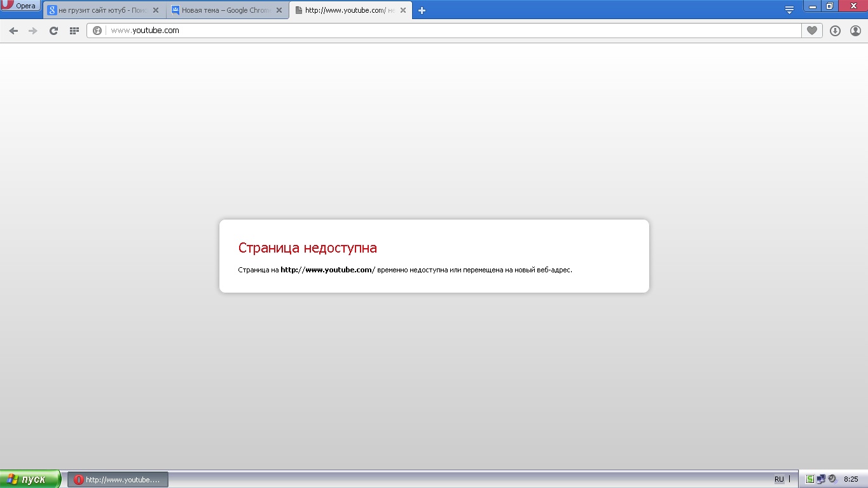Click the 'Страница недоступна' heading
Image resolution: width=868 pixels, height=488 pixels.
pyautogui.click(x=307, y=248)
